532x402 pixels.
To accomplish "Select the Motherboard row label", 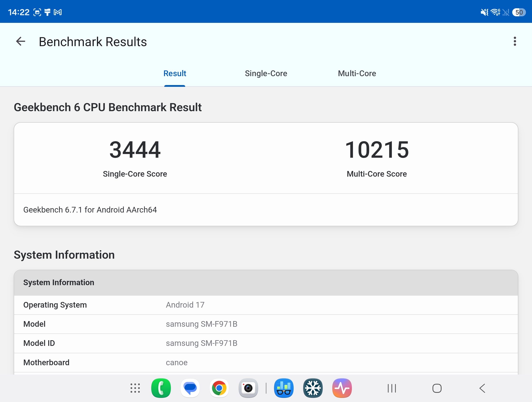I will coord(46,362).
